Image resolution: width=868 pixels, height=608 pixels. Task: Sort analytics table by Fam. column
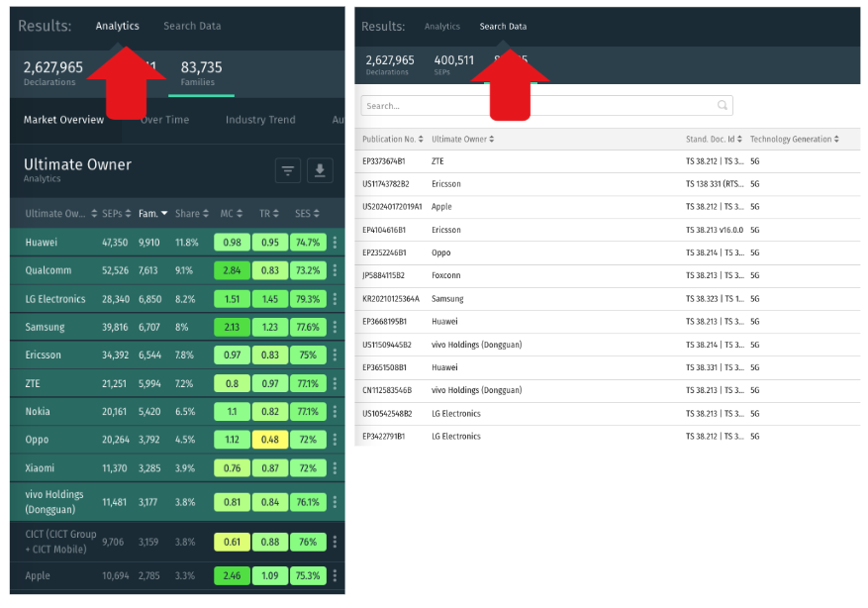click(152, 213)
